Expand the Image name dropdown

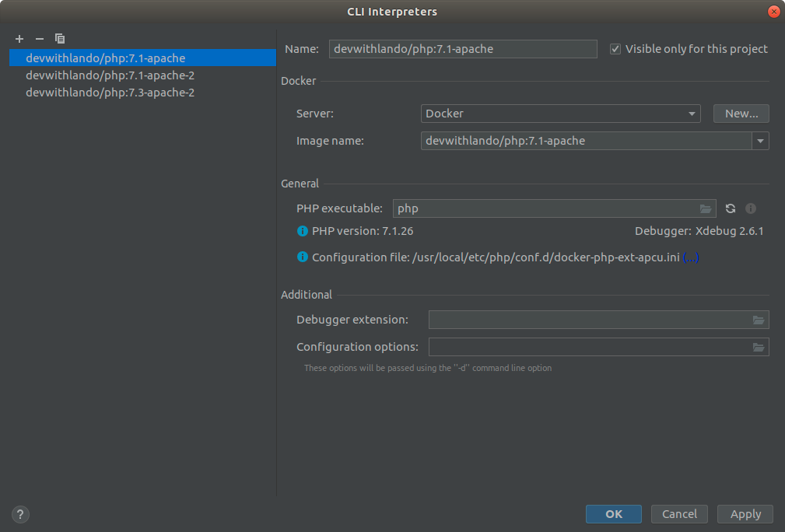click(760, 141)
